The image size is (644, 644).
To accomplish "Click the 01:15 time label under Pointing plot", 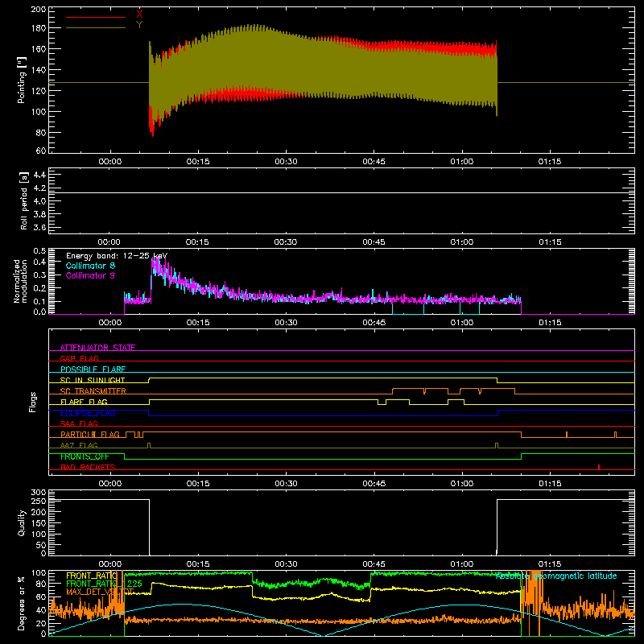I will pyautogui.click(x=550, y=162).
